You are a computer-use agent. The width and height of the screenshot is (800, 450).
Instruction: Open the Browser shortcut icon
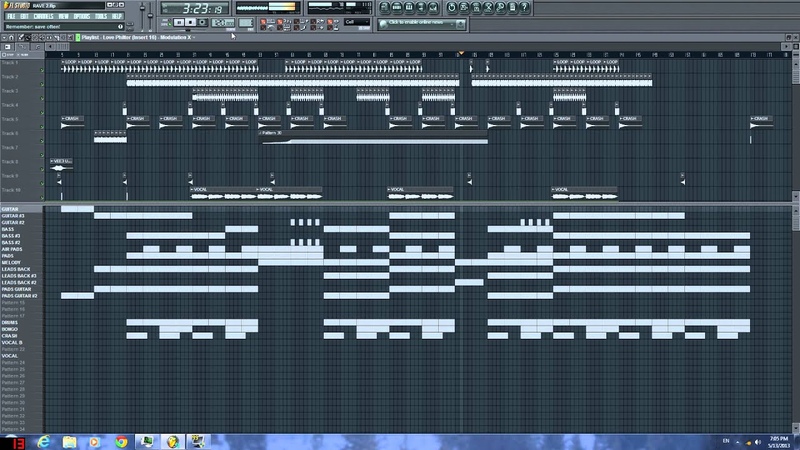pos(421,7)
